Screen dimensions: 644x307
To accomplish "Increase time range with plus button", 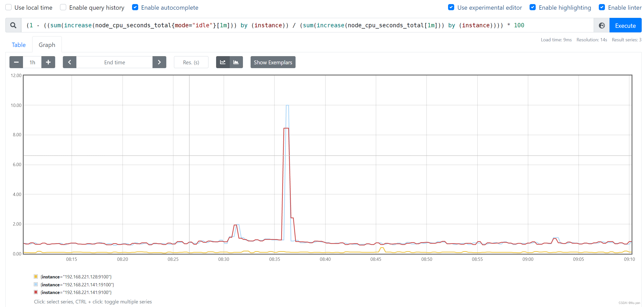I will click(48, 62).
